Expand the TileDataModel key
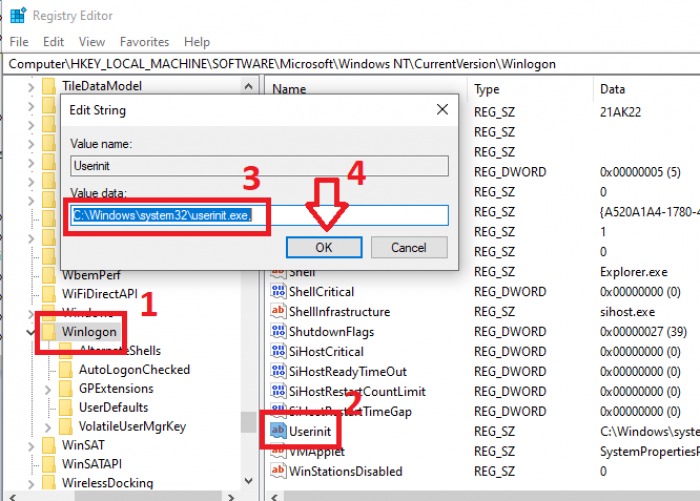Viewport: 700px width, 501px height. [31, 86]
